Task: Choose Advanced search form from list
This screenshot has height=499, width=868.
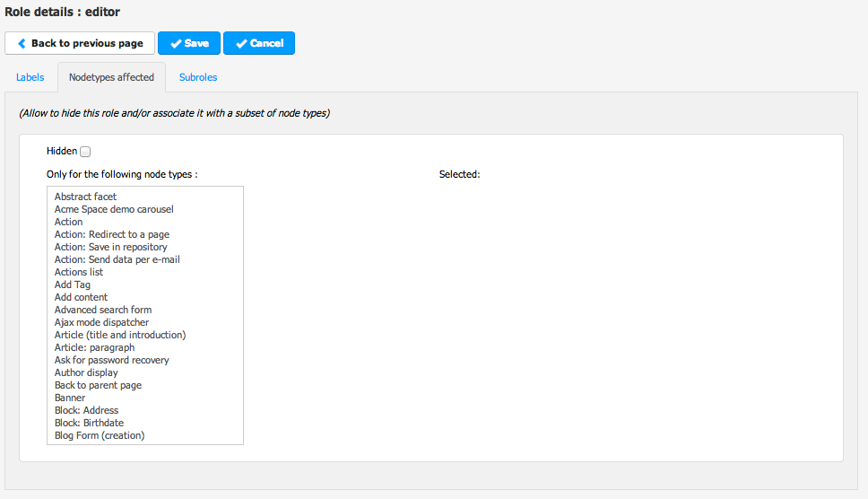Action: tap(103, 310)
